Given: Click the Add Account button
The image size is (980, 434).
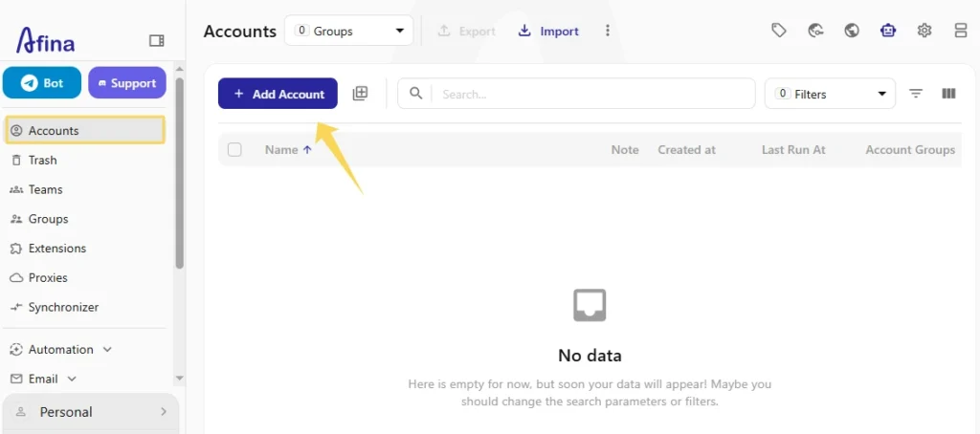Looking at the screenshot, I should 278,94.
